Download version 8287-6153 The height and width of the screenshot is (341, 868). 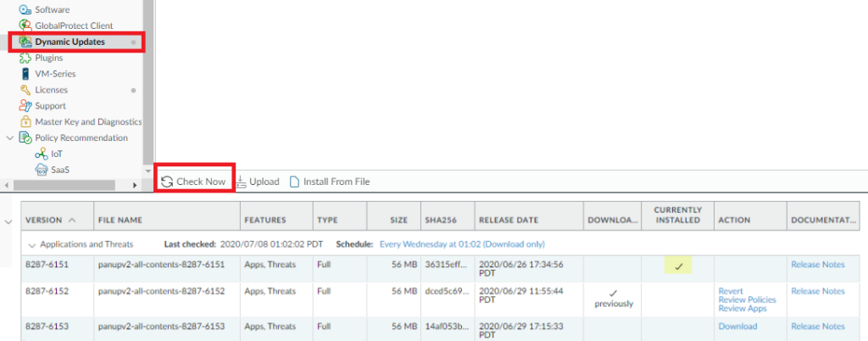(737, 326)
